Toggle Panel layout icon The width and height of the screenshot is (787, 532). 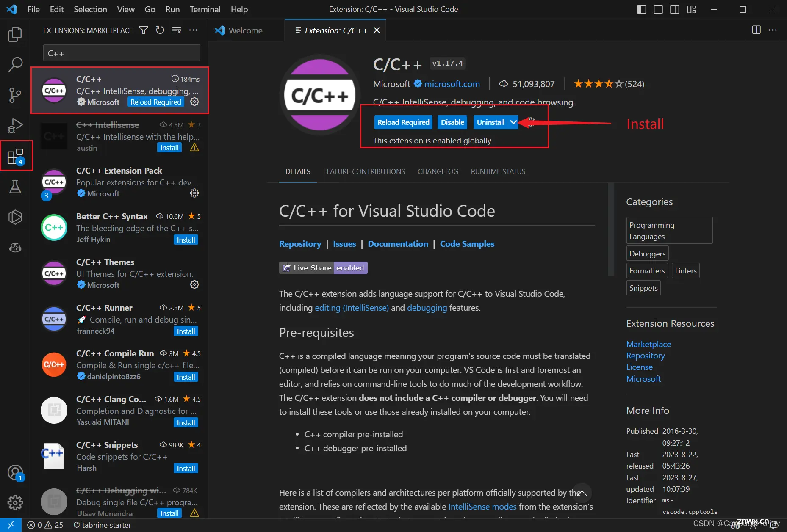pos(658,9)
